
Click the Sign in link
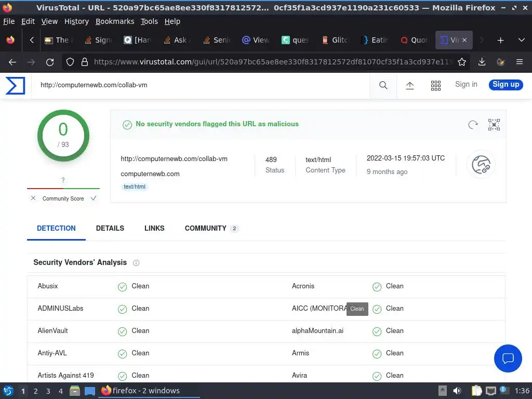(466, 85)
